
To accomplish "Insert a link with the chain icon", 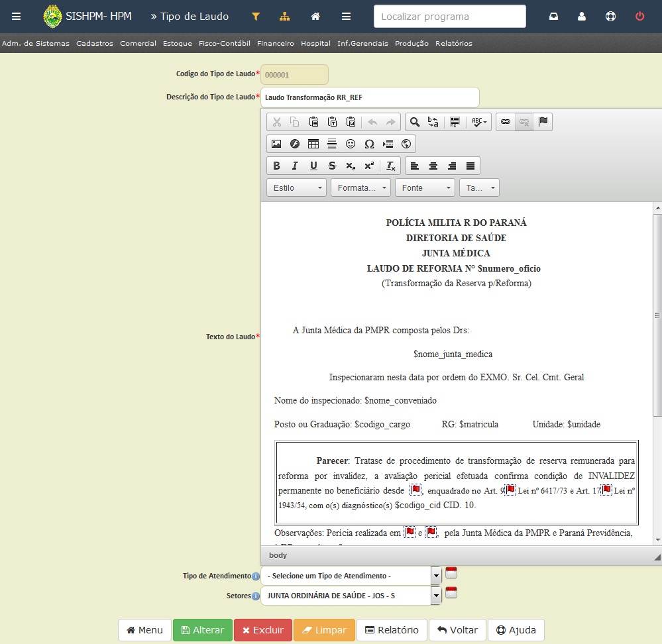I will [506, 122].
